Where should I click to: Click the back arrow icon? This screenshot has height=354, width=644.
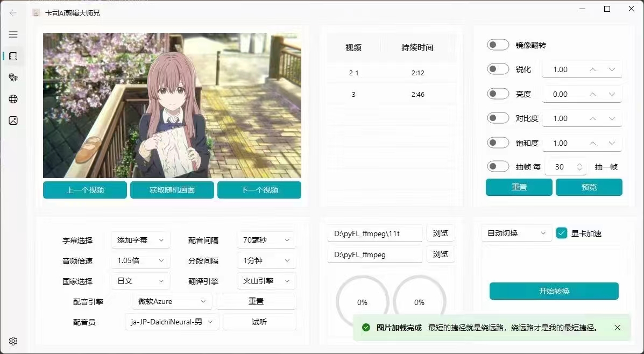pyautogui.click(x=13, y=13)
